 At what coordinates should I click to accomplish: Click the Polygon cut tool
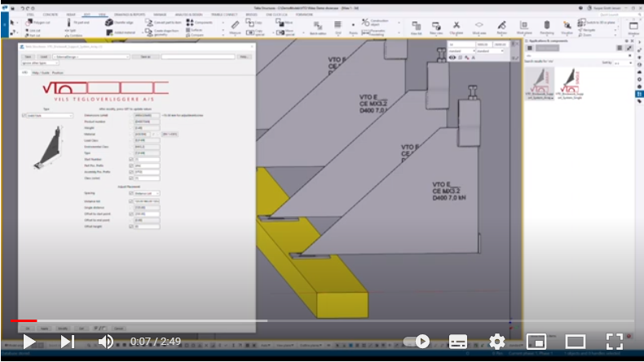click(37, 22)
